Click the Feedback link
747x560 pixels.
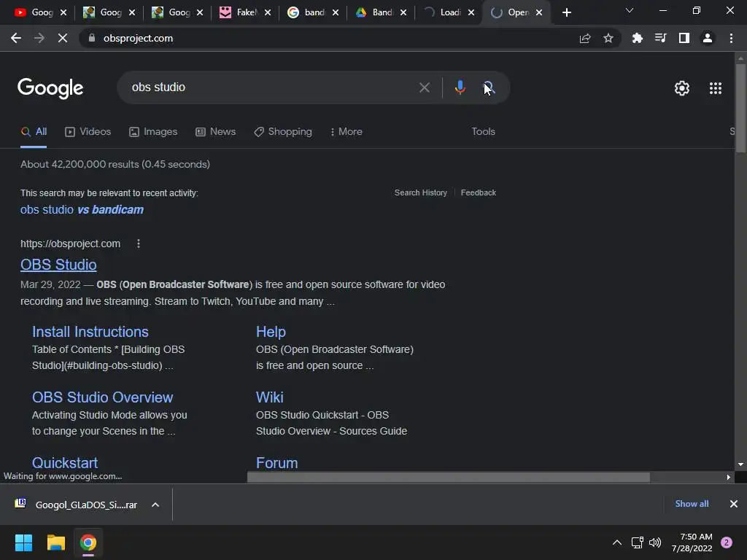[479, 192]
